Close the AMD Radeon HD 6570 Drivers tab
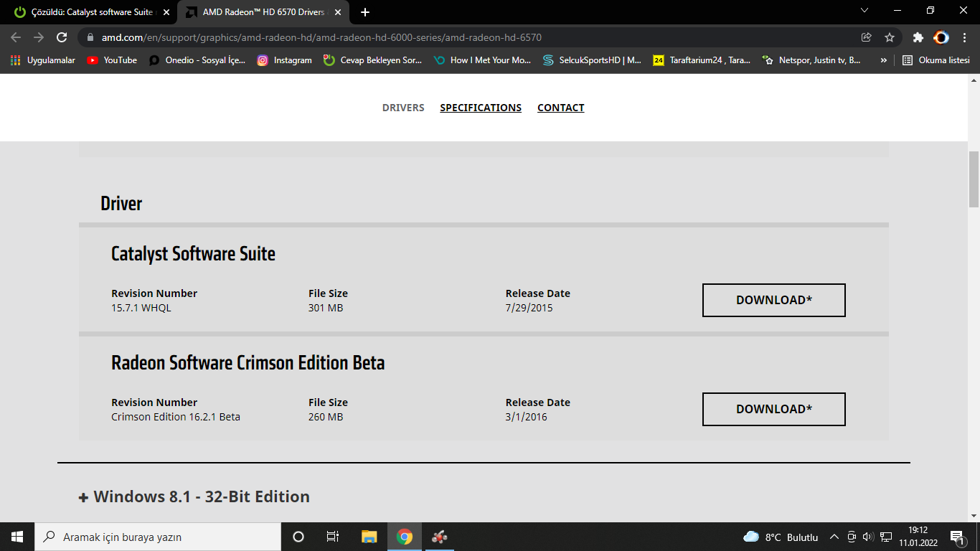 [338, 12]
